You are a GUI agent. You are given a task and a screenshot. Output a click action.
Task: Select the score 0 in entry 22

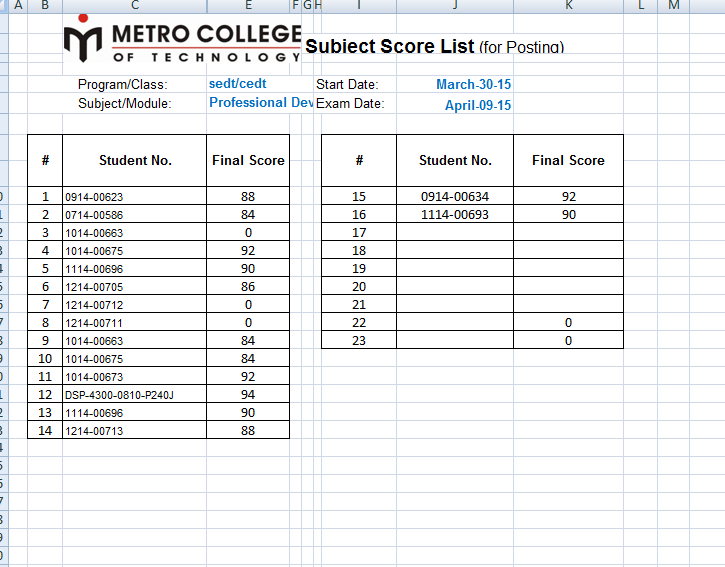tap(569, 322)
